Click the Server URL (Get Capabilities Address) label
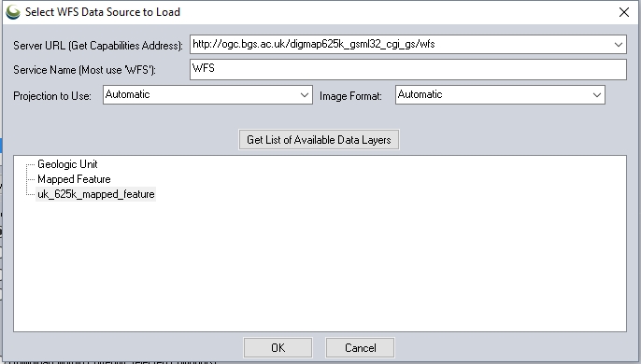The height and width of the screenshot is (364, 641). pos(98,46)
